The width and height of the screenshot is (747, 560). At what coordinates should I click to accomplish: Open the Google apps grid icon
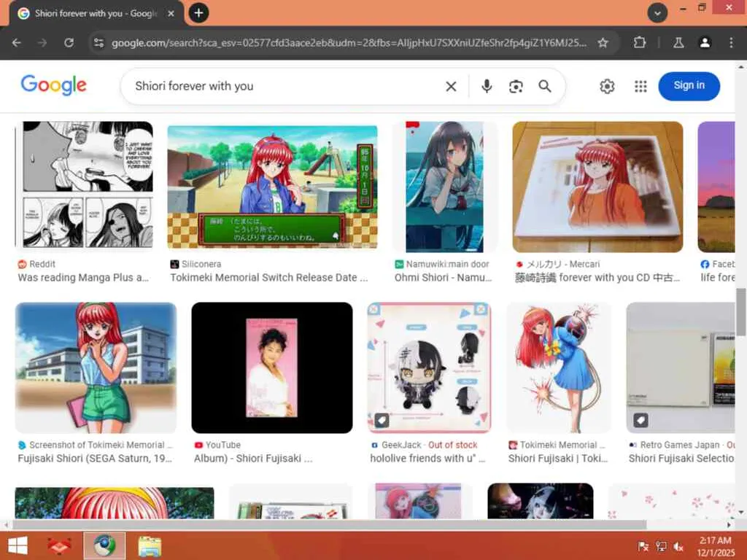(x=640, y=86)
